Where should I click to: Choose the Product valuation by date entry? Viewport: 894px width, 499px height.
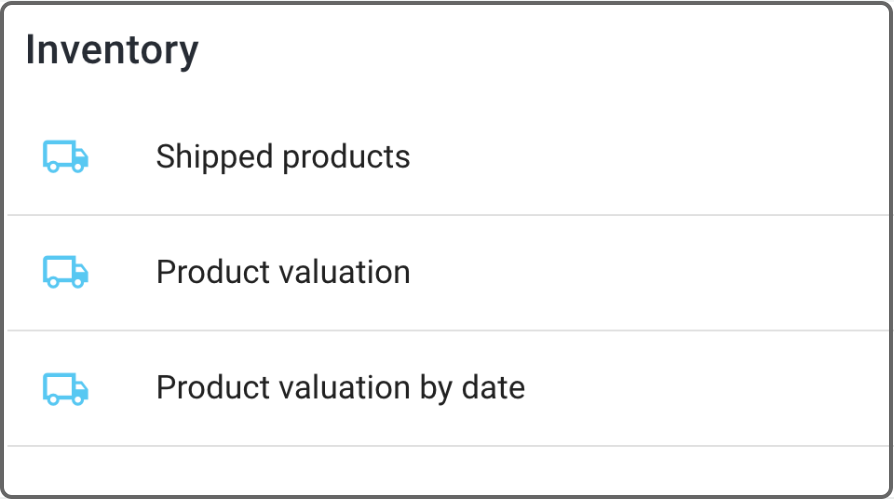pyautogui.click(x=340, y=388)
